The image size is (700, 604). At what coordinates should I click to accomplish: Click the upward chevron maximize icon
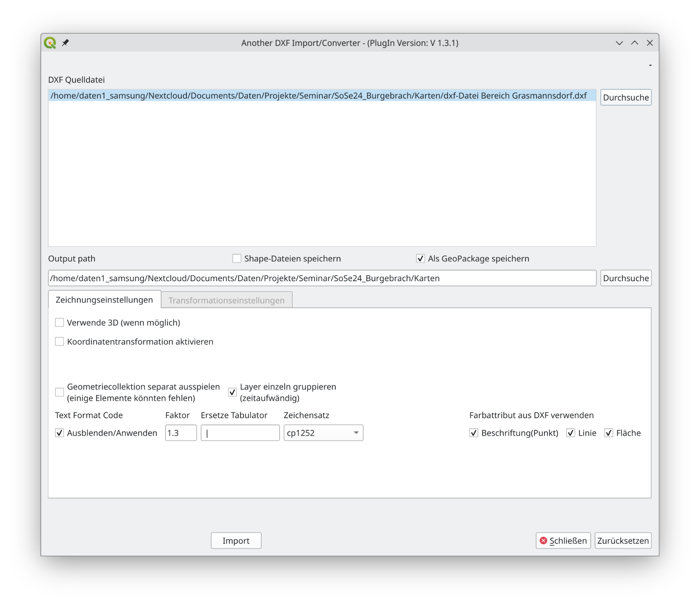tap(635, 43)
